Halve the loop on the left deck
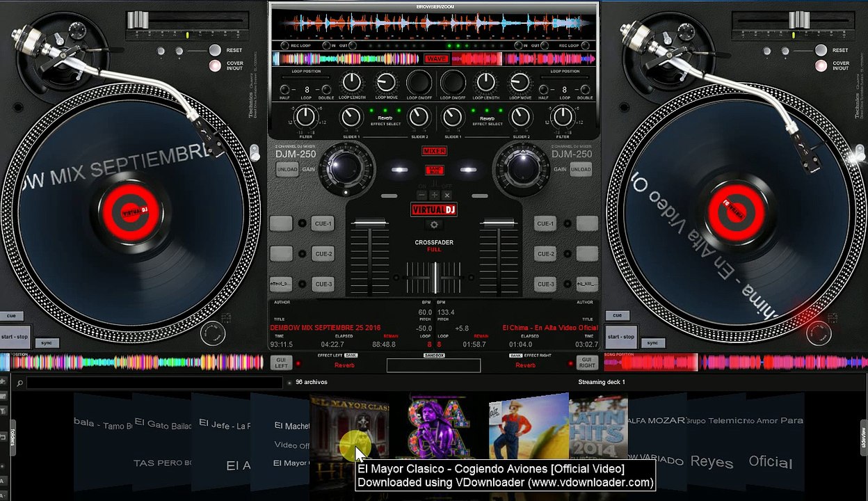Screen dimensions: 868x501 tap(284, 90)
